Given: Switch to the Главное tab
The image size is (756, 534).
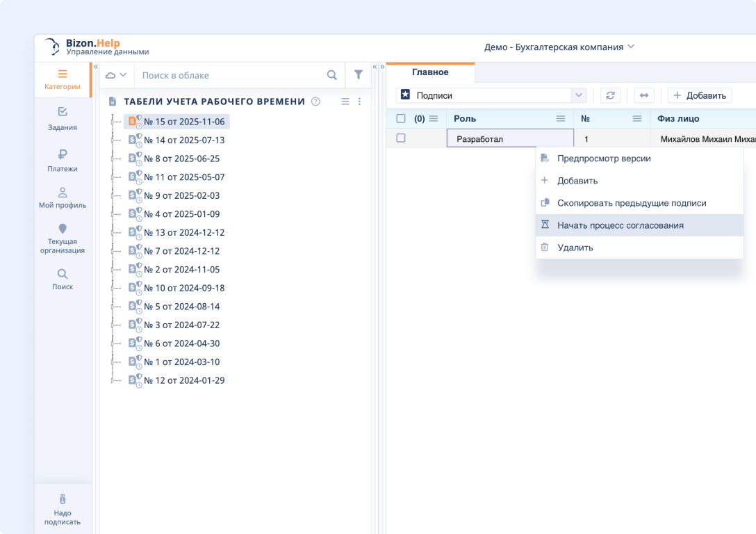Looking at the screenshot, I should click(x=430, y=72).
